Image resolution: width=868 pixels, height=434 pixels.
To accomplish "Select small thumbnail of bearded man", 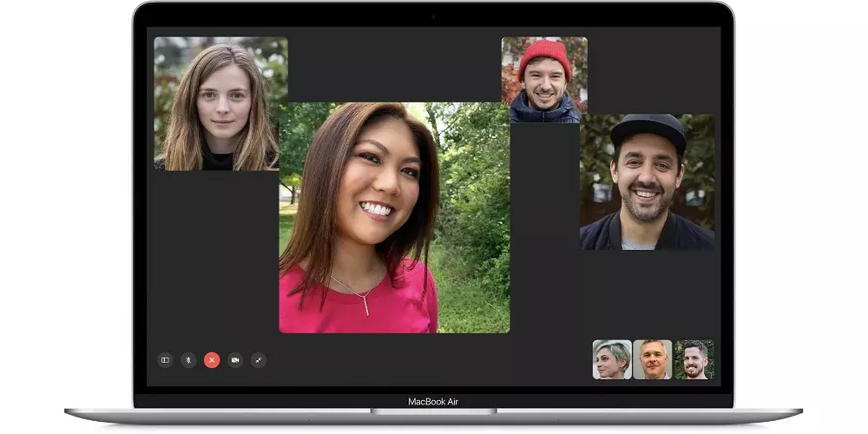I will click(694, 360).
